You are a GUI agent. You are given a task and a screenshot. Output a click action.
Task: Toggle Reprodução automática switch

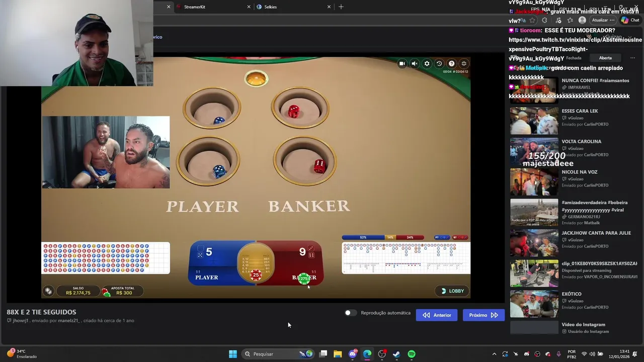click(351, 313)
